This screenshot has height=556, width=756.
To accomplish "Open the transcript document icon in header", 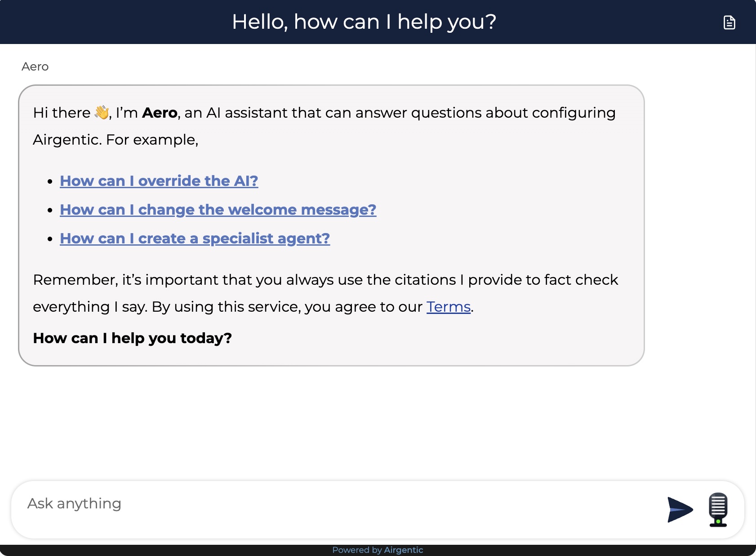I will [729, 22].
